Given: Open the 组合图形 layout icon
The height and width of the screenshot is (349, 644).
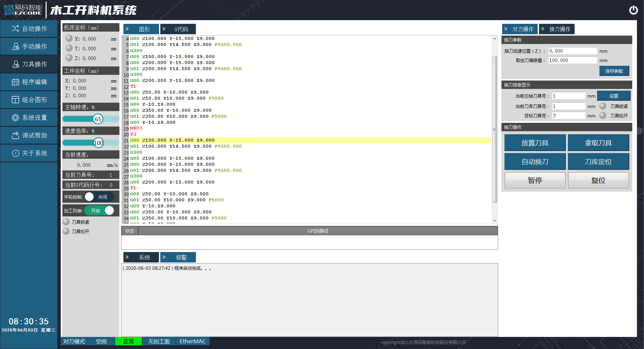Looking at the screenshot, I should tap(15, 100).
